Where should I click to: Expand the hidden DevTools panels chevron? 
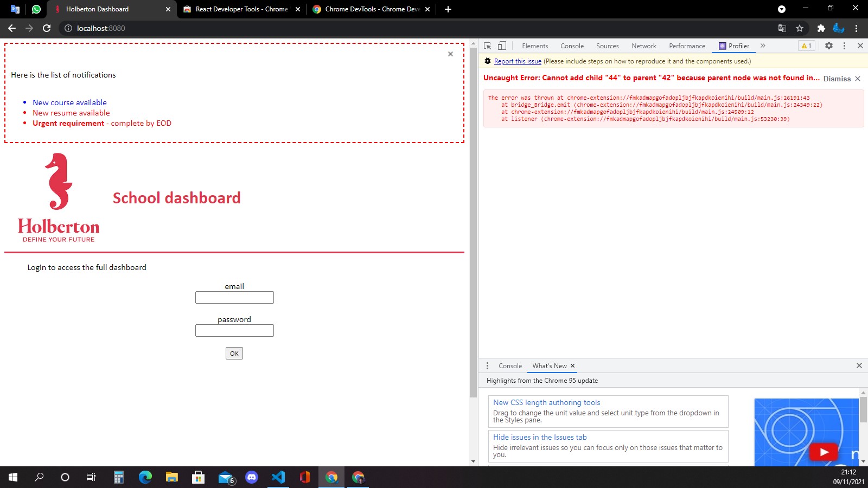point(763,46)
